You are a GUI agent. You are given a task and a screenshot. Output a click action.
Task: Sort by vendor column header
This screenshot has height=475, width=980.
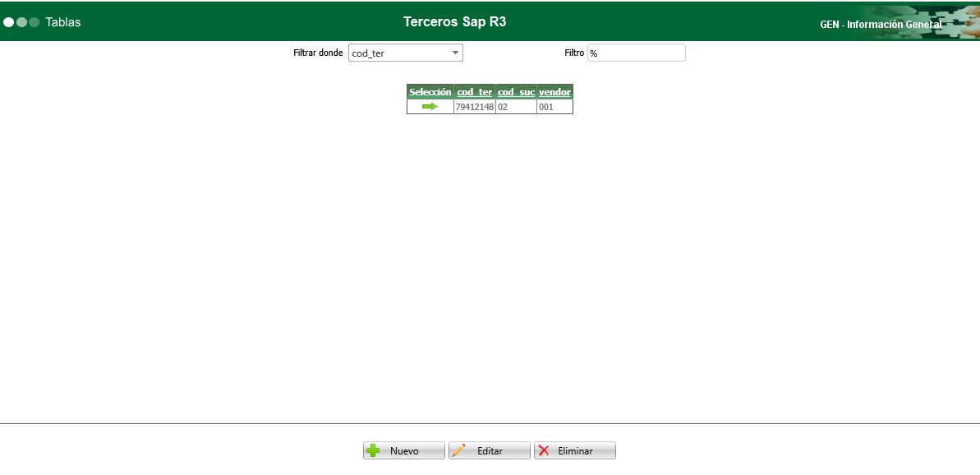555,92
